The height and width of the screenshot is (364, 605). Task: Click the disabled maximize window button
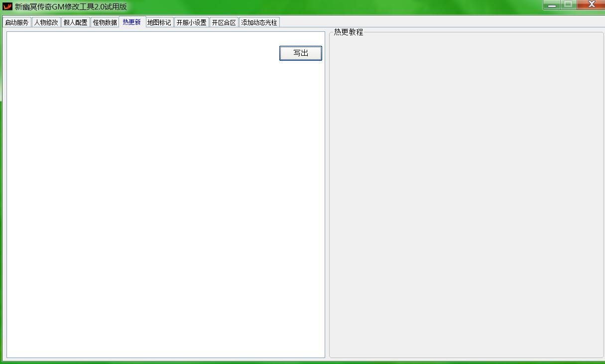[x=568, y=5]
